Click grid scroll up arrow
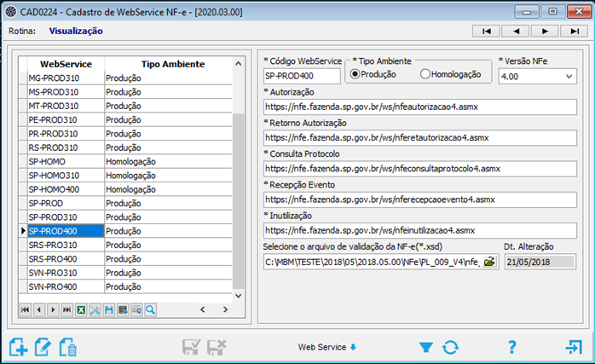 [x=239, y=63]
